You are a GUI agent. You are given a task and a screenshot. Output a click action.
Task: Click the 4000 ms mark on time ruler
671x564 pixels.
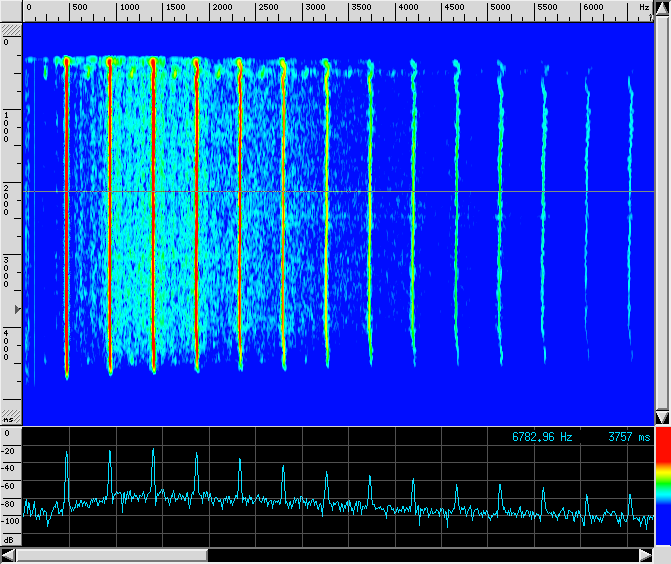tap(9, 339)
